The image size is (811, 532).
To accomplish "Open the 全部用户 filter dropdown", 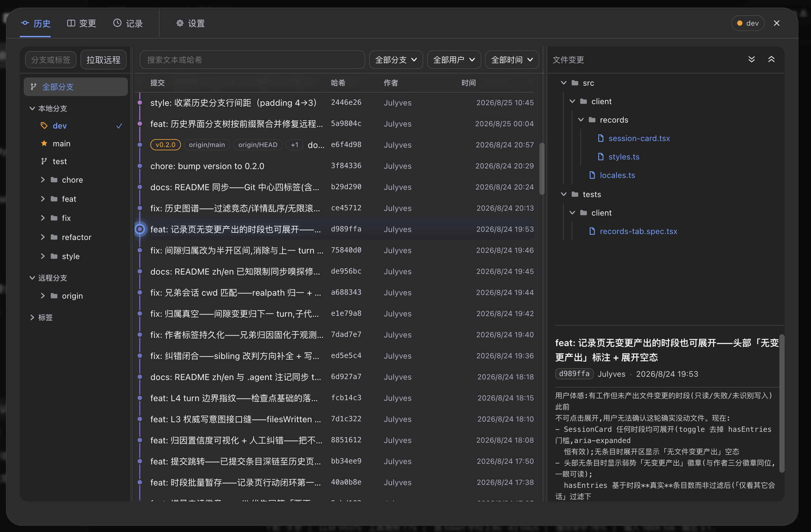I will pyautogui.click(x=454, y=60).
